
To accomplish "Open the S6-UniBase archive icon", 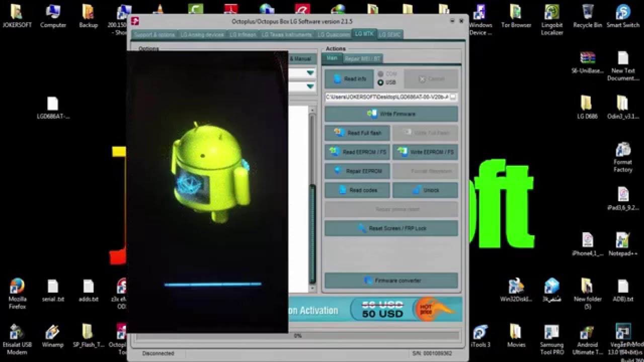I will coord(587,62).
